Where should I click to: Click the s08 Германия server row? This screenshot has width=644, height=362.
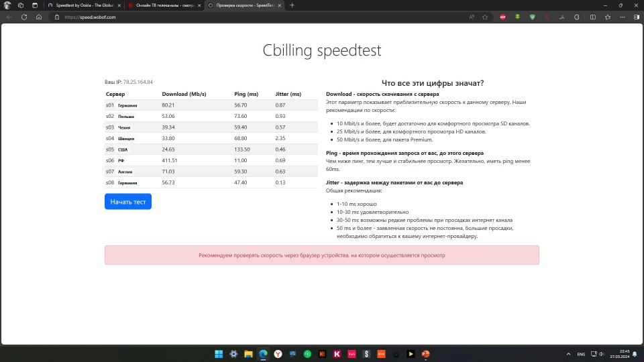[x=211, y=182]
